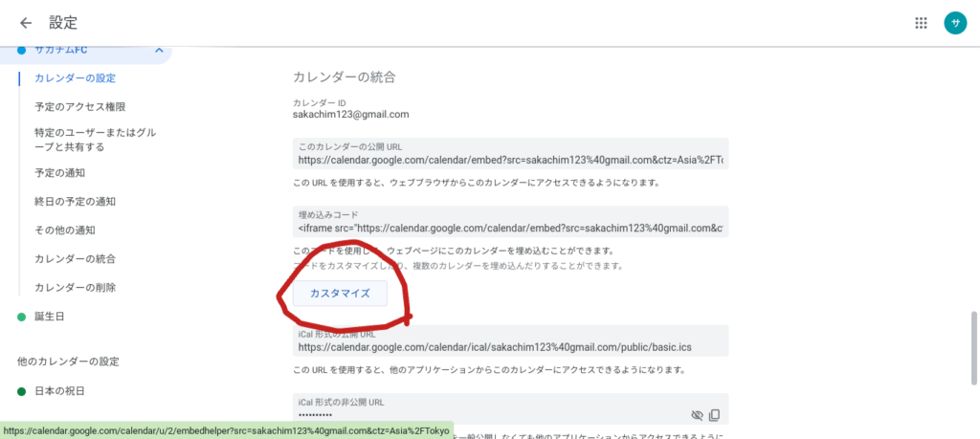Jump to 予定の通知 settings
This screenshot has height=439, width=980.
59,173
